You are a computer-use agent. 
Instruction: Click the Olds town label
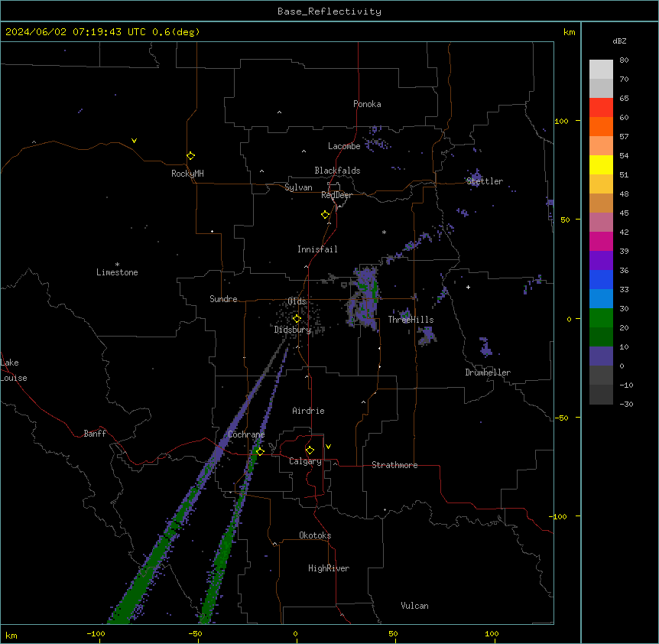pyautogui.click(x=297, y=301)
